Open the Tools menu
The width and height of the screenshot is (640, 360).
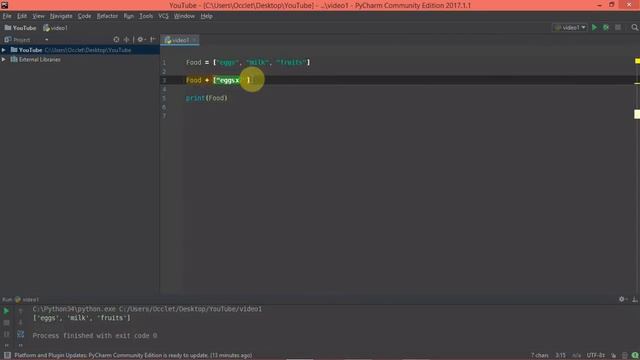pyautogui.click(x=146, y=16)
